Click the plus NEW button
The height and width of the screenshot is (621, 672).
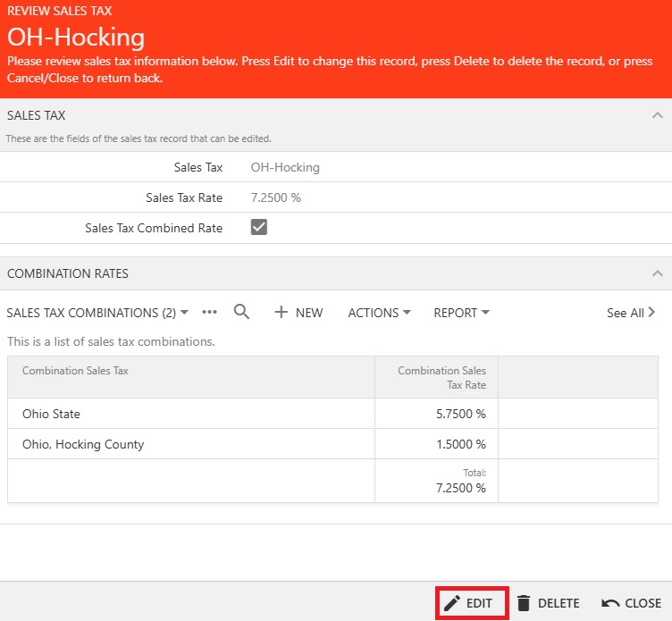point(298,313)
